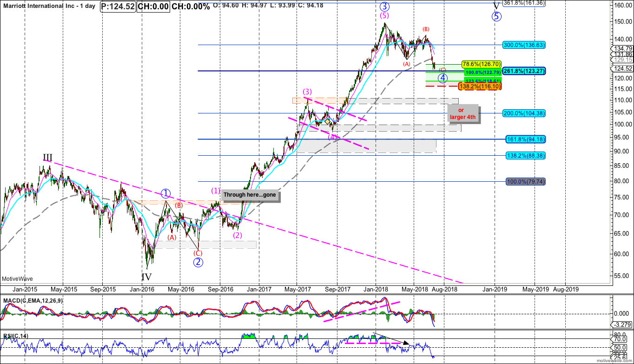Click the 100.0%(79.74) extension label
The height and width of the screenshot is (364, 634).
coord(526,181)
